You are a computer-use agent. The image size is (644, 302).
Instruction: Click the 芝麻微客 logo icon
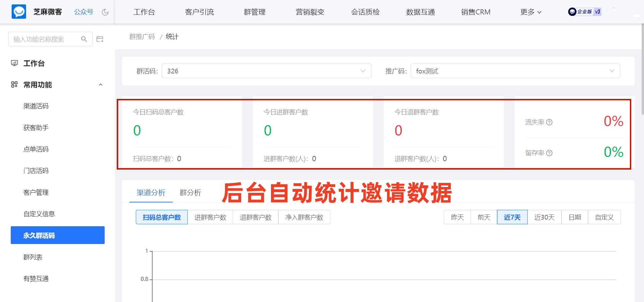tap(19, 12)
